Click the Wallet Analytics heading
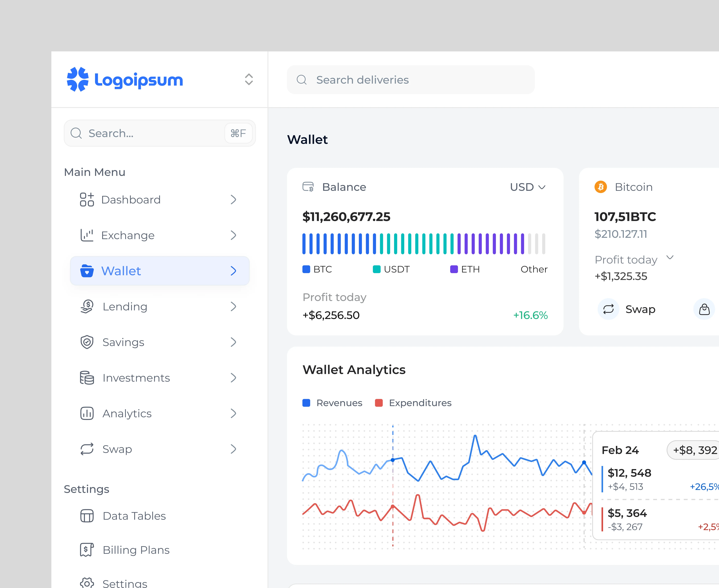719x588 pixels. [354, 369]
